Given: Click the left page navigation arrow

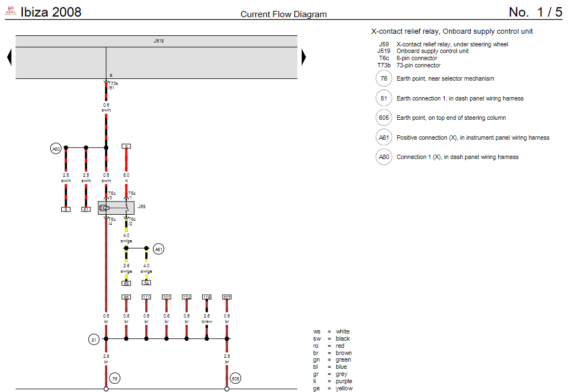Looking at the screenshot, I should tap(8, 57).
